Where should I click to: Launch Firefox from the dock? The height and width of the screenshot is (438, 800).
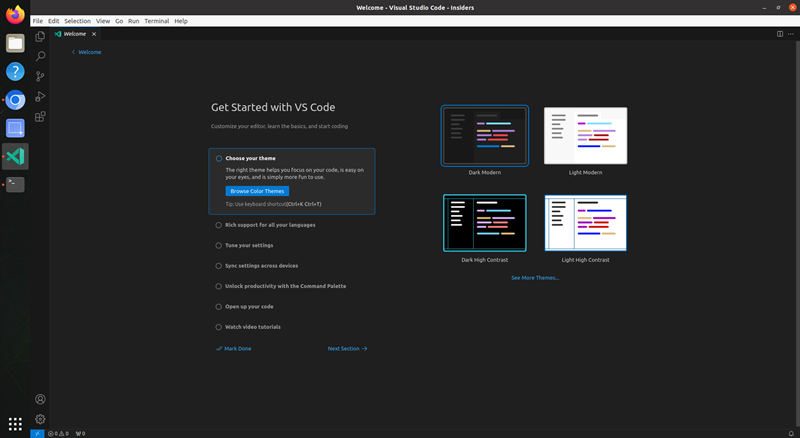[15, 15]
